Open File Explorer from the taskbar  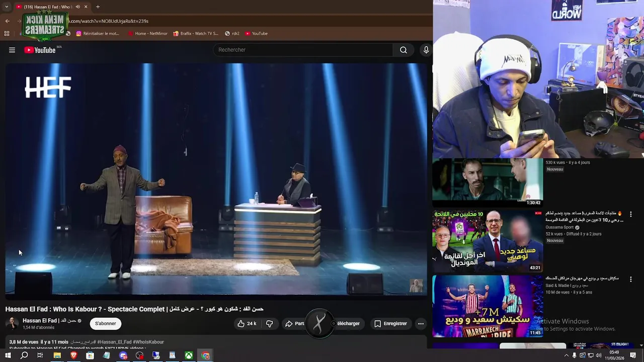coord(57,355)
